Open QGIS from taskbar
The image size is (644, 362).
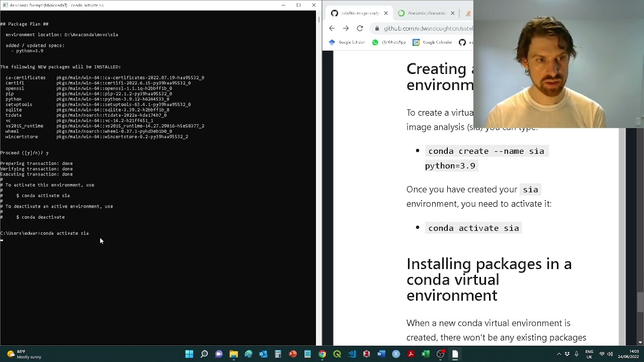click(x=337, y=354)
